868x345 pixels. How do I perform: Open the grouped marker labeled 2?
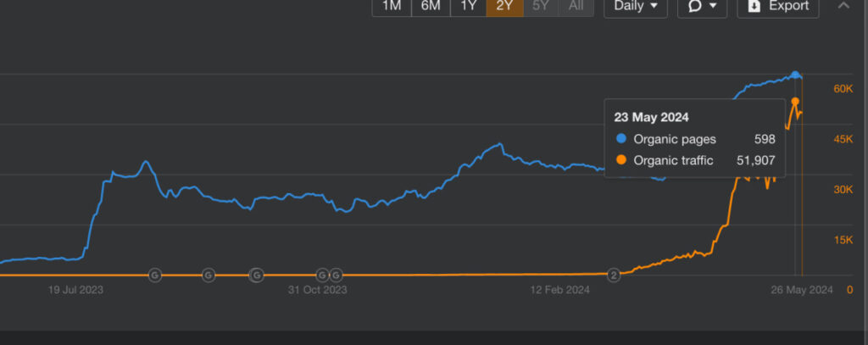tap(615, 275)
